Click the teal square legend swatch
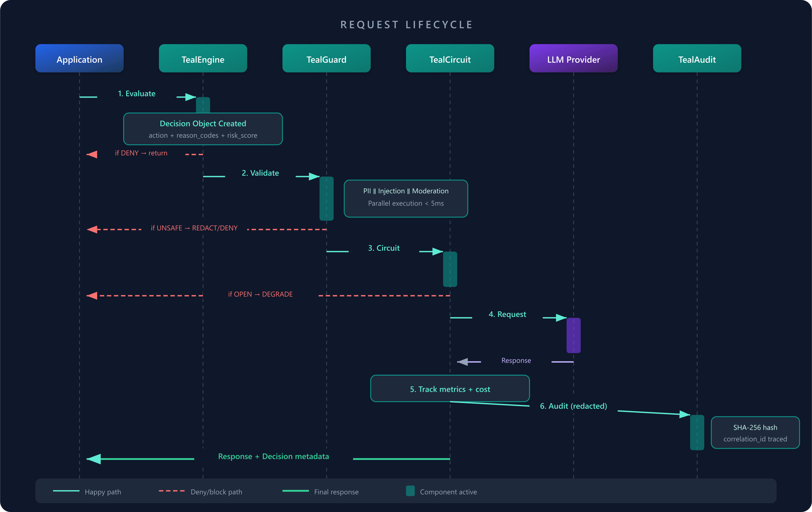This screenshot has width=812, height=512. [x=410, y=491]
